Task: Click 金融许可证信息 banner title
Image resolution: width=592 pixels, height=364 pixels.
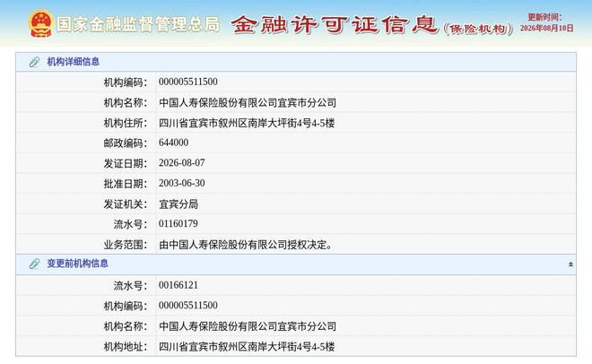Action: 335,25
